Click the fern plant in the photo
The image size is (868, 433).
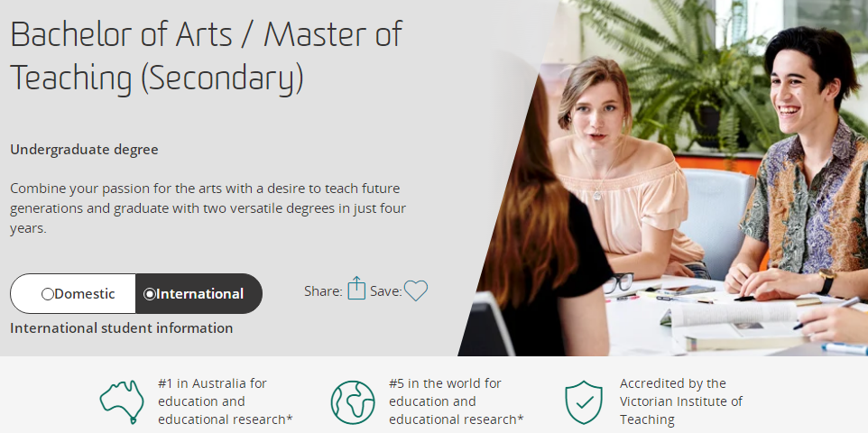[x=687, y=72]
